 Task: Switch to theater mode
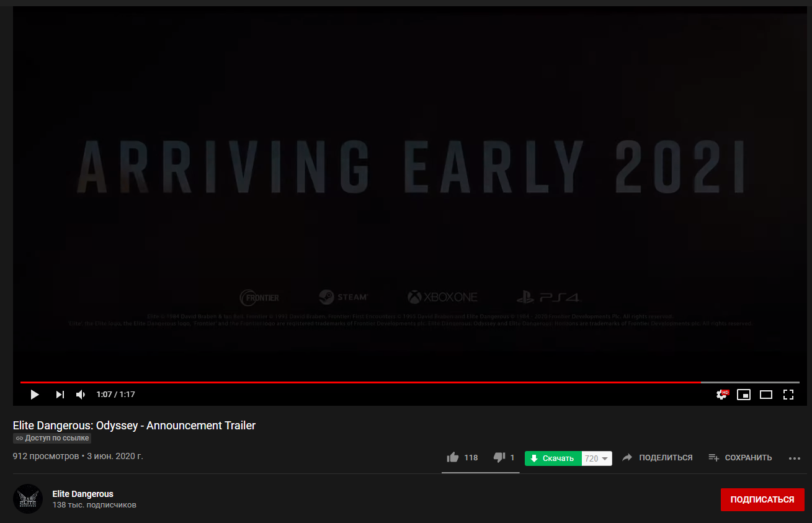(x=766, y=395)
